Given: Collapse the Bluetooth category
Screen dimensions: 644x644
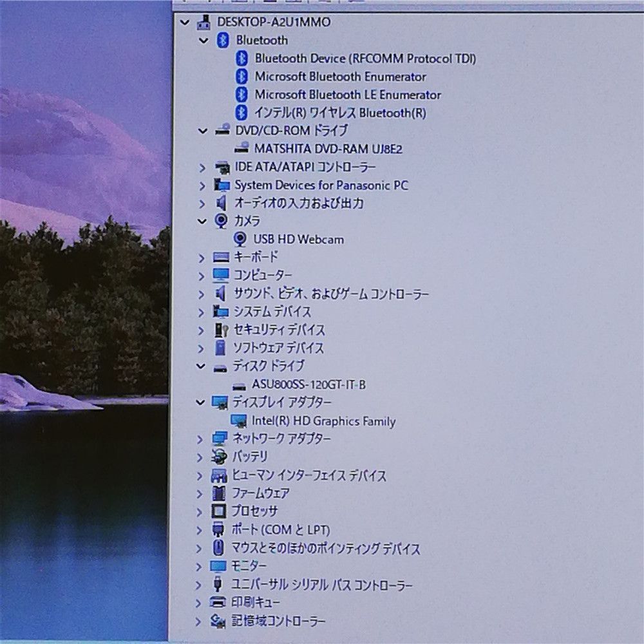Looking at the screenshot, I should [204, 40].
